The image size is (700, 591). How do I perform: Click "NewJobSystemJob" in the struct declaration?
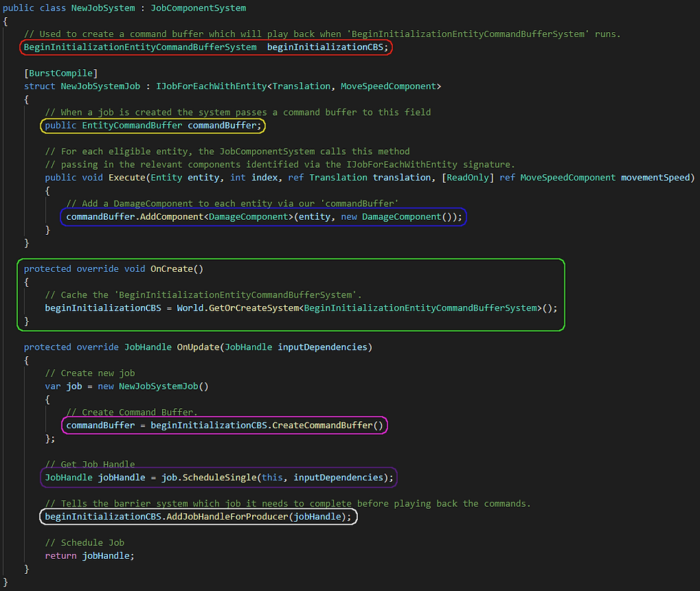pos(101,86)
